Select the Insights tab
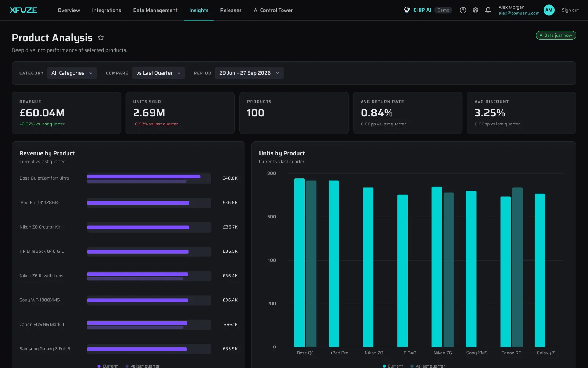 coord(199,10)
